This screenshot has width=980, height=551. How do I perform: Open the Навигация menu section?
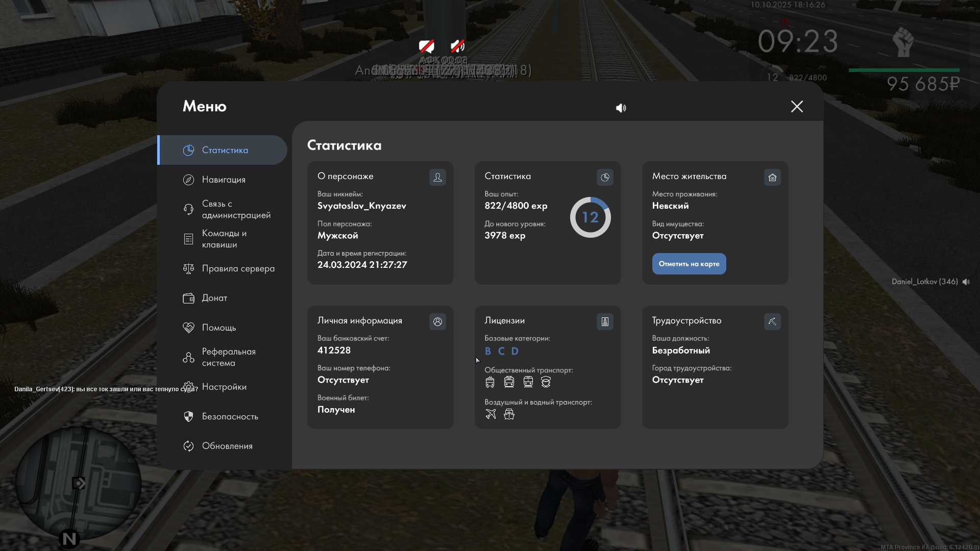[x=223, y=180]
